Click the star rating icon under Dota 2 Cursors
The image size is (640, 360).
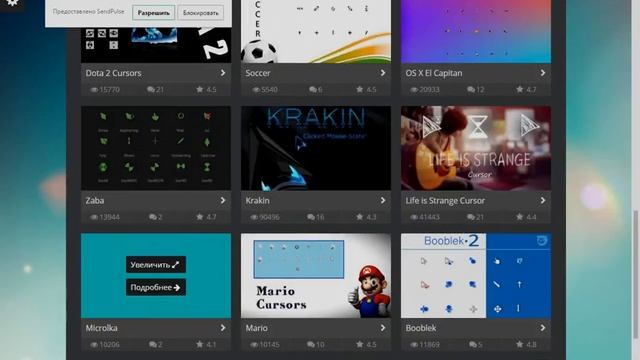[x=200, y=89]
